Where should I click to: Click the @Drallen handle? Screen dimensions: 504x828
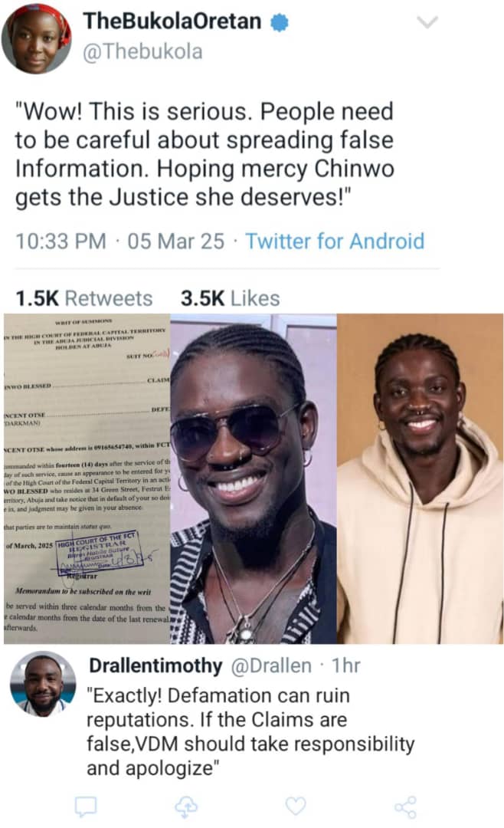(271, 665)
